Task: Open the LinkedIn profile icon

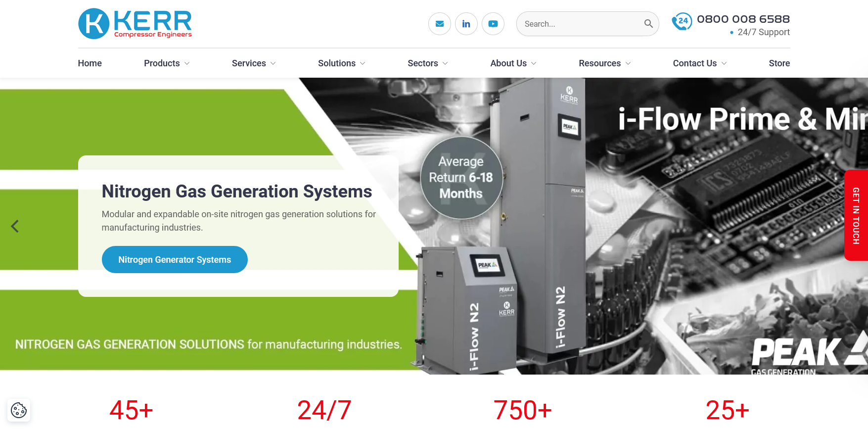Action: tap(466, 24)
